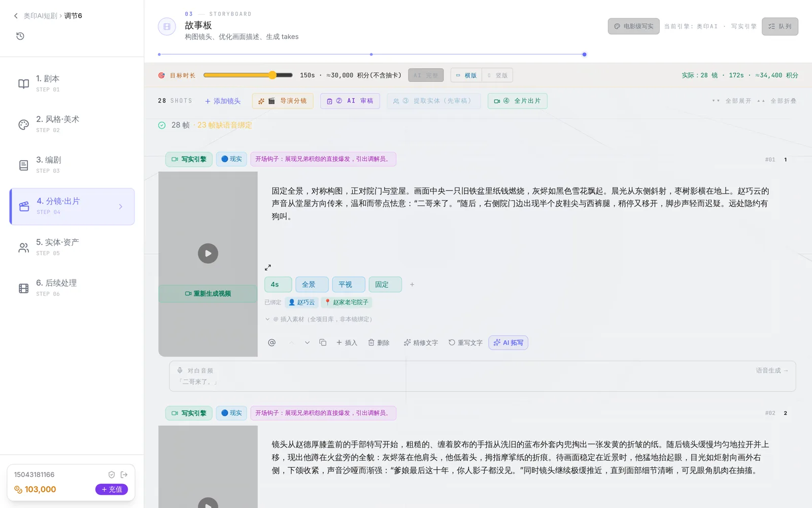
Task: Select 横版 landscape orientation
Action: pos(466,75)
